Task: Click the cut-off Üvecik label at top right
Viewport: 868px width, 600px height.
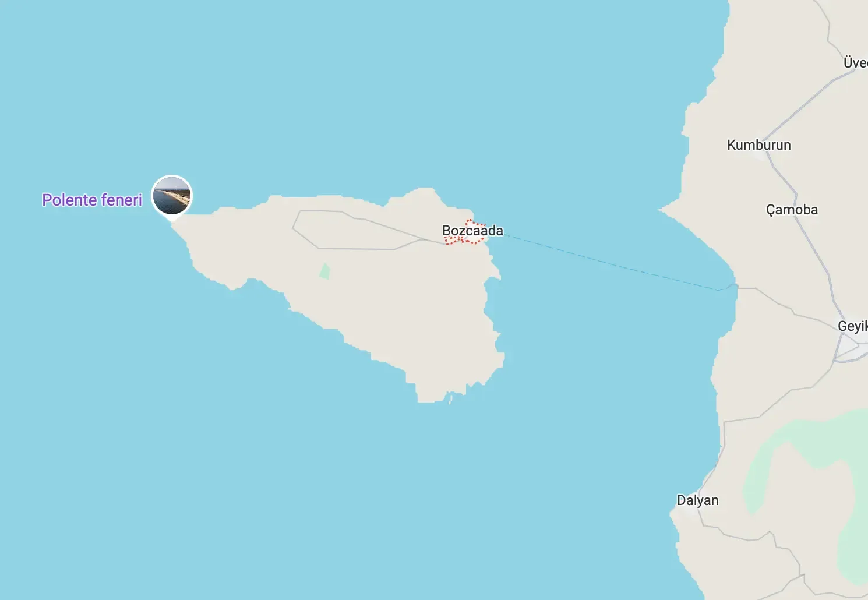Action: pos(855,62)
